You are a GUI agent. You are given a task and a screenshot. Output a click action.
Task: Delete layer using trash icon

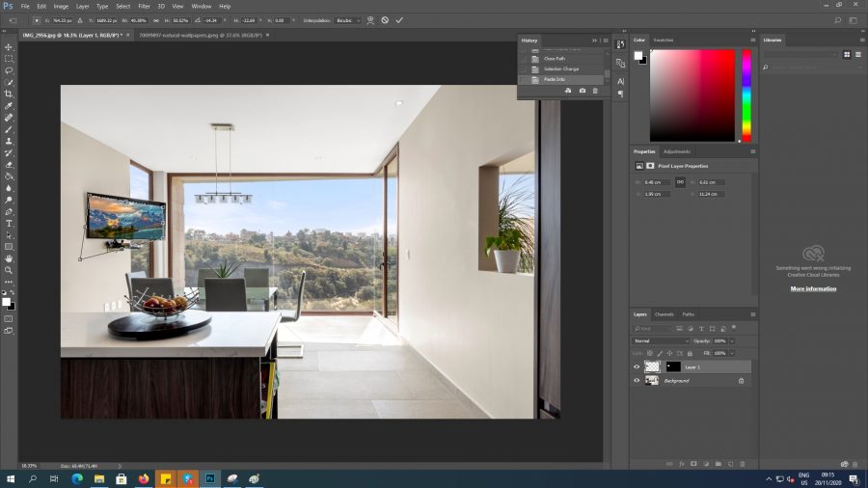click(x=743, y=464)
